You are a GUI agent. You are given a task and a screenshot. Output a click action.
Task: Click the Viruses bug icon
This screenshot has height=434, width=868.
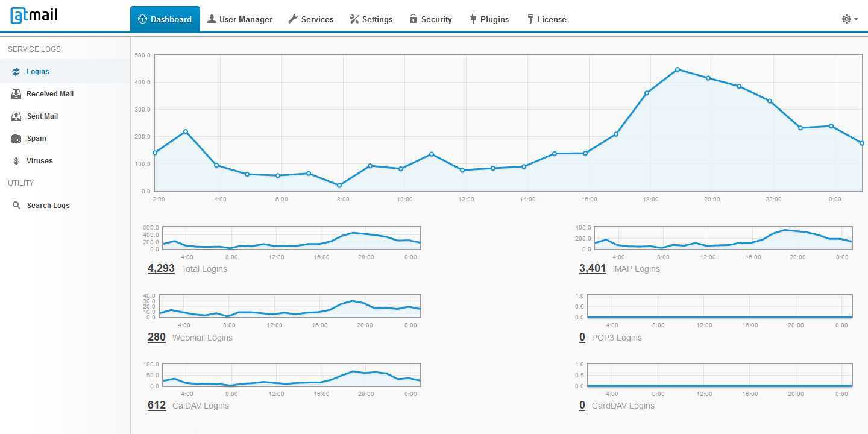(16, 161)
